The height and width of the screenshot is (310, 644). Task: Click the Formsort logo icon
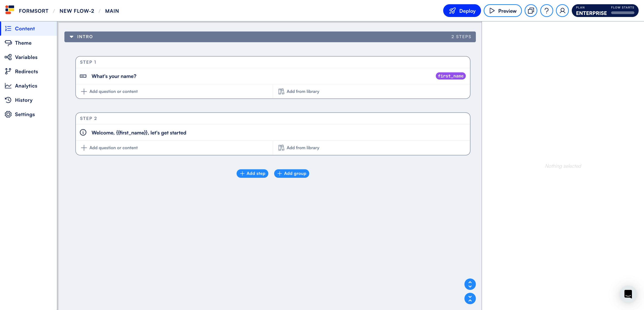[10, 10]
